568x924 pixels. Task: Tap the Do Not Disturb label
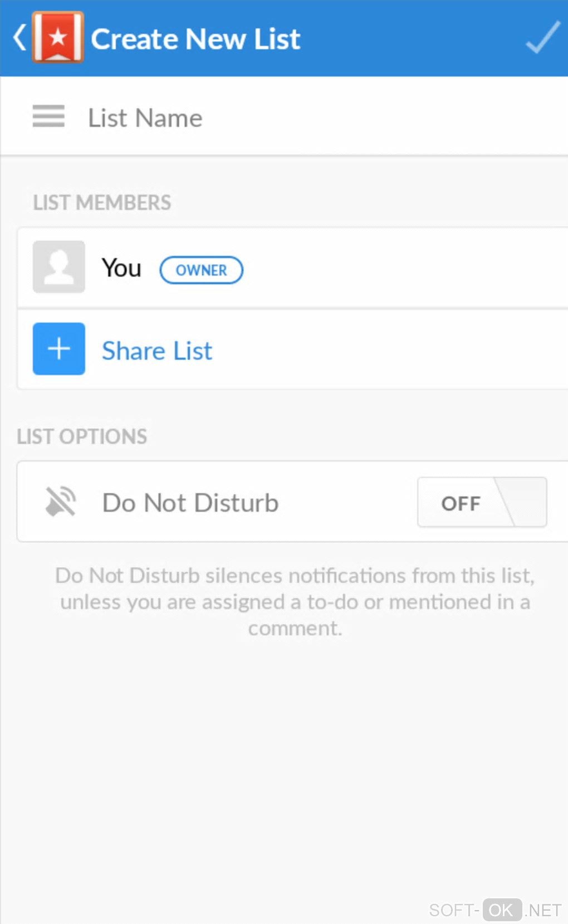190,503
